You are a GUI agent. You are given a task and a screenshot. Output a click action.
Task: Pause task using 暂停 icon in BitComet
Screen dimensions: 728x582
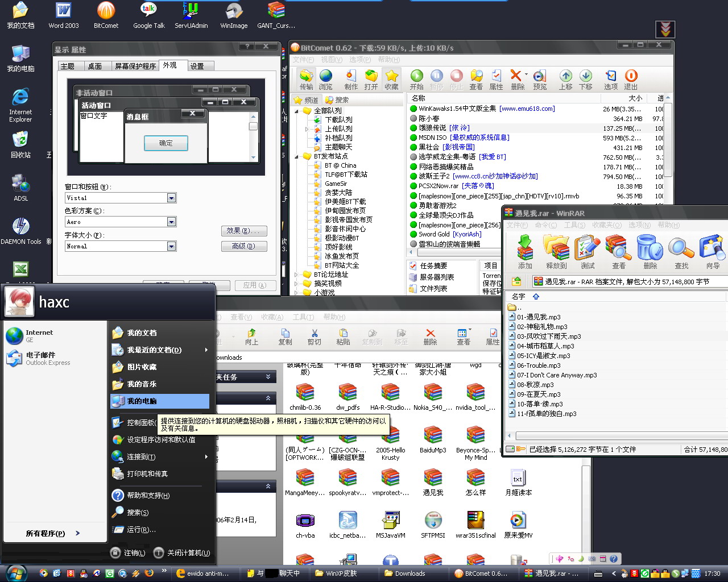[x=436, y=80]
